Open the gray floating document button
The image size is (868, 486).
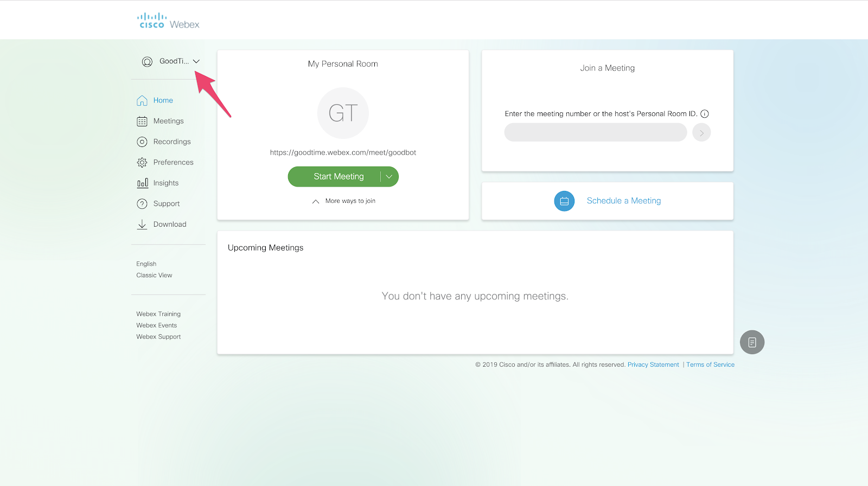point(752,342)
